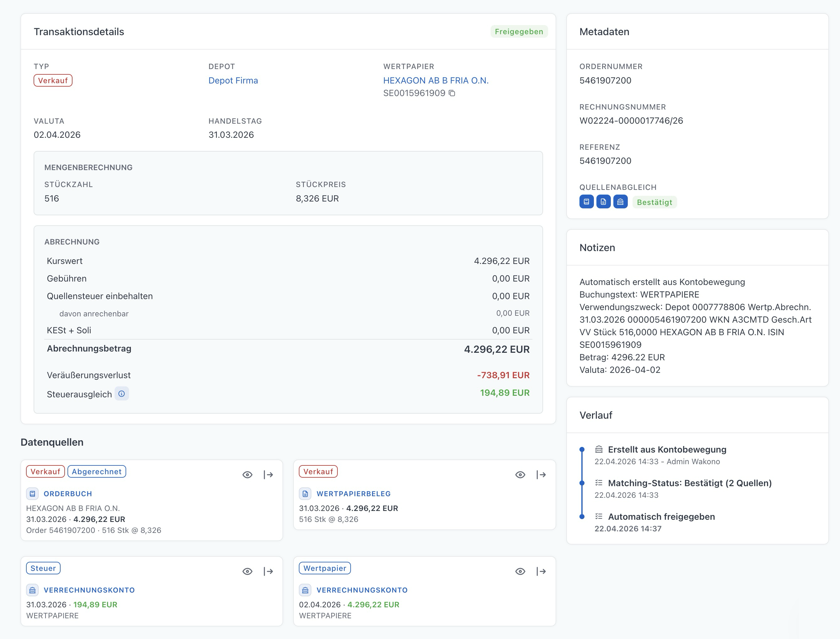Viewport: 840px width, 639px height.
Task: Click the info icon next to Steuerausgleich
Action: click(x=122, y=394)
